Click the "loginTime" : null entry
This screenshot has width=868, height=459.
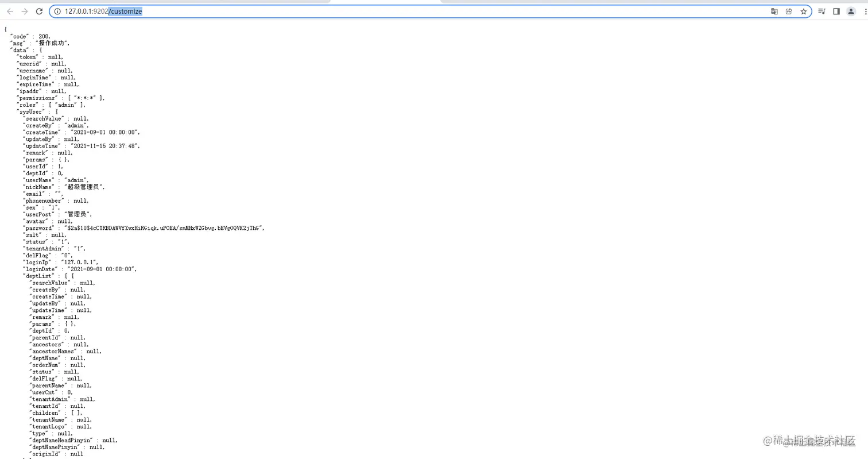[46, 78]
